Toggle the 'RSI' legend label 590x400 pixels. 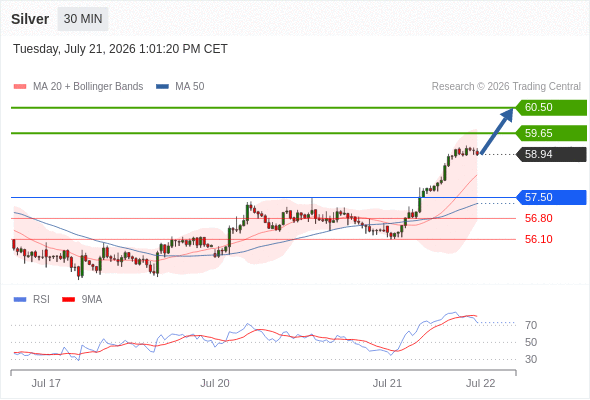(41, 300)
